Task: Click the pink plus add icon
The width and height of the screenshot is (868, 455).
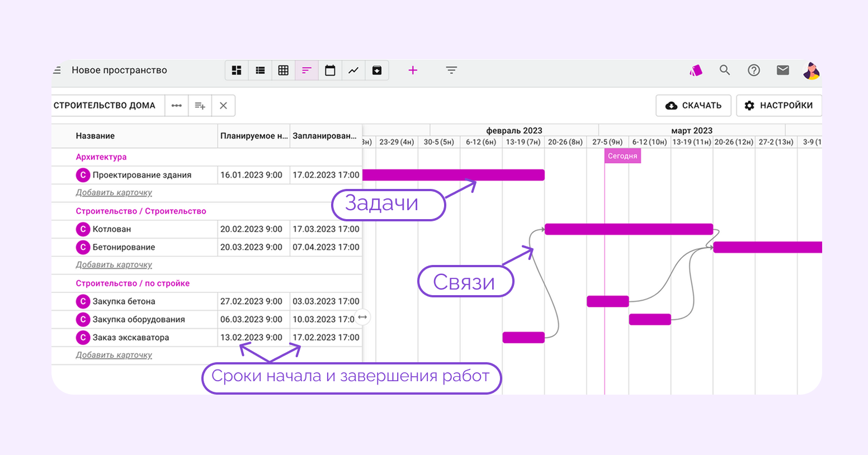Action: click(x=413, y=70)
